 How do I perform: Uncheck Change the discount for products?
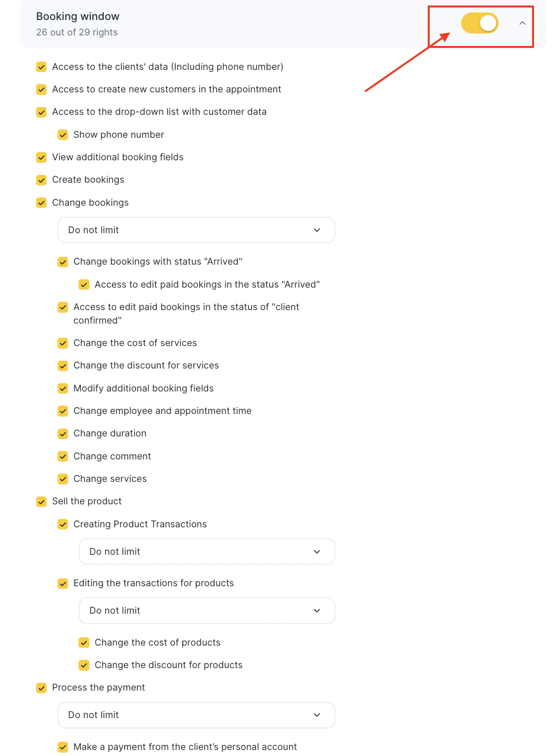click(x=84, y=665)
